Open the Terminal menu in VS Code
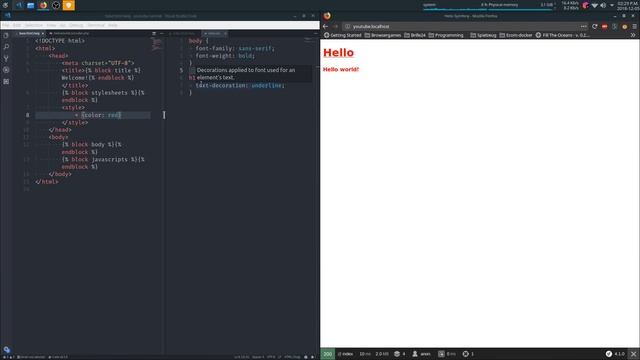 (x=96, y=25)
